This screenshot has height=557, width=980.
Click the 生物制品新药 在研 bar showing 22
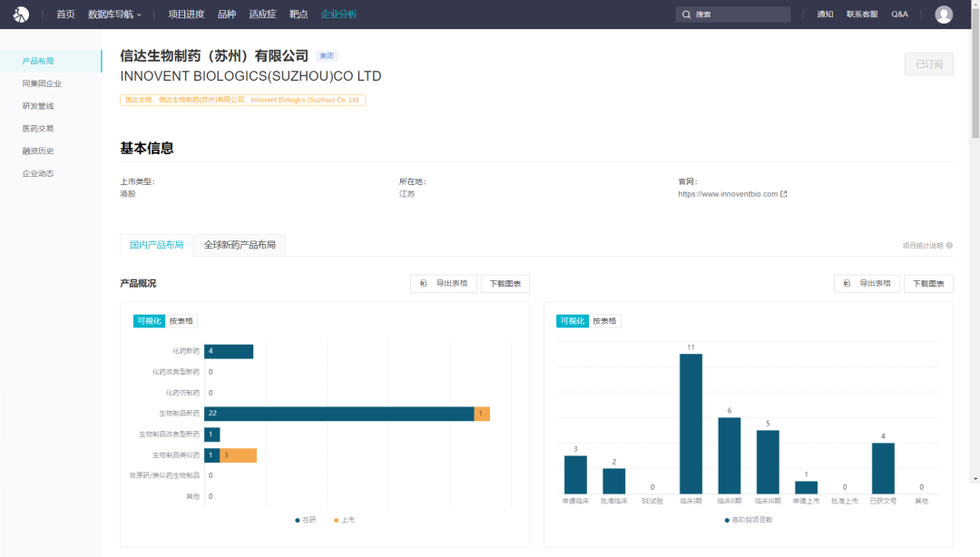click(339, 414)
